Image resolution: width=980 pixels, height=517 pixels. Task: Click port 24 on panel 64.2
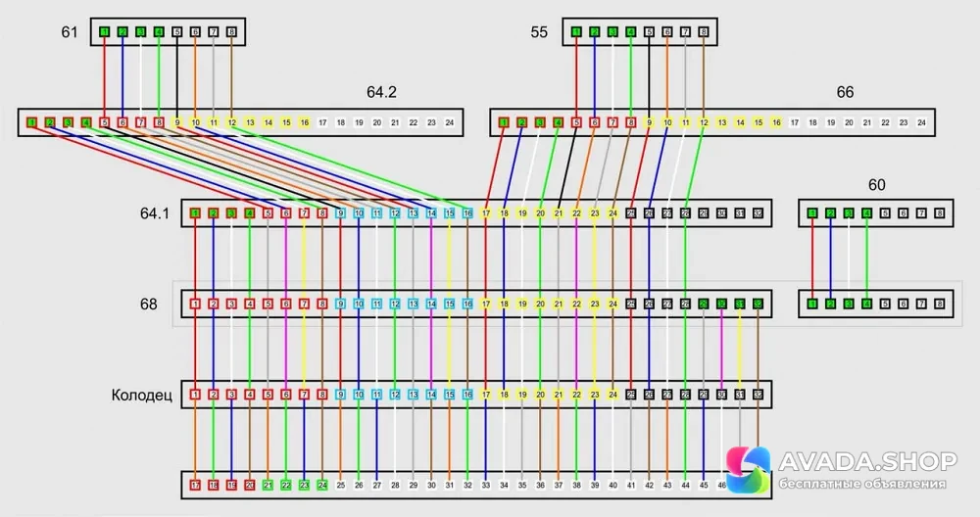point(449,122)
